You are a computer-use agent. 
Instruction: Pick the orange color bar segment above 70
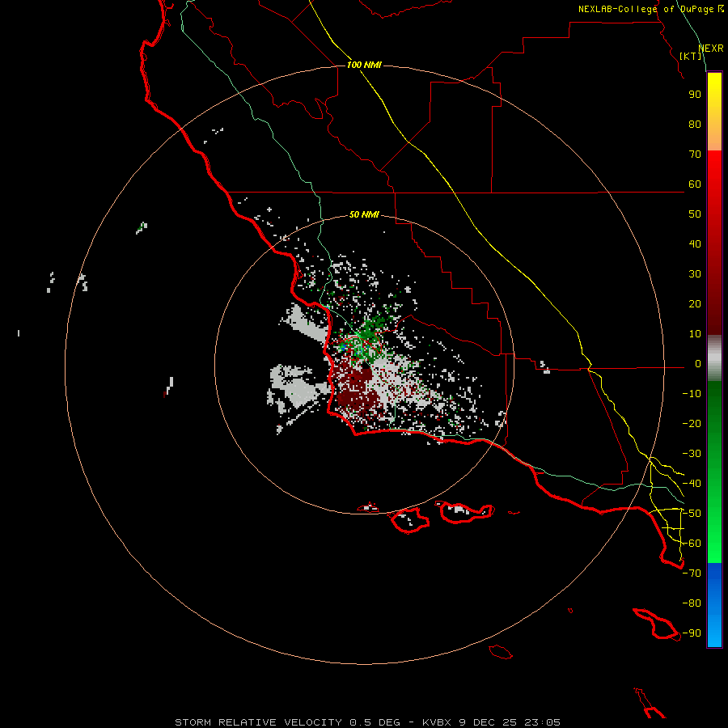(714, 139)
